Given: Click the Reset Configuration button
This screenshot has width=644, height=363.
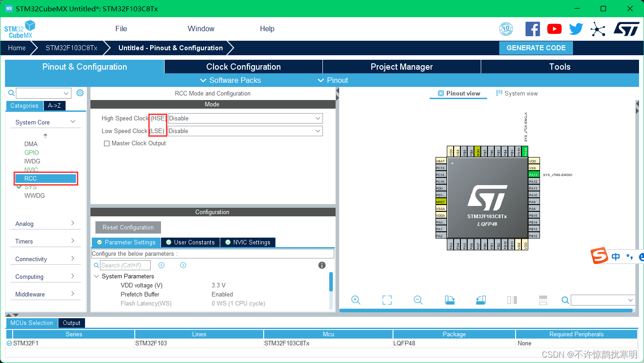Looking at the screenshot, I should click(128, 227).
